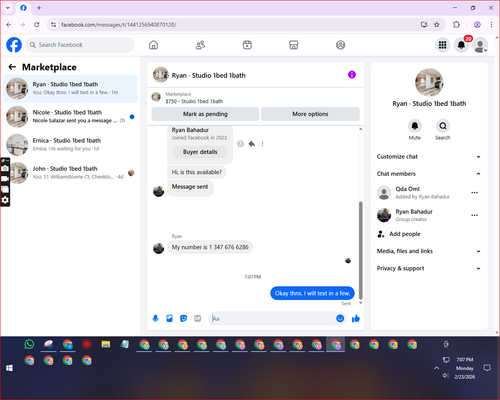Choose a sticker from the composer
The image size is (500, 400).
tap(183, 318)
